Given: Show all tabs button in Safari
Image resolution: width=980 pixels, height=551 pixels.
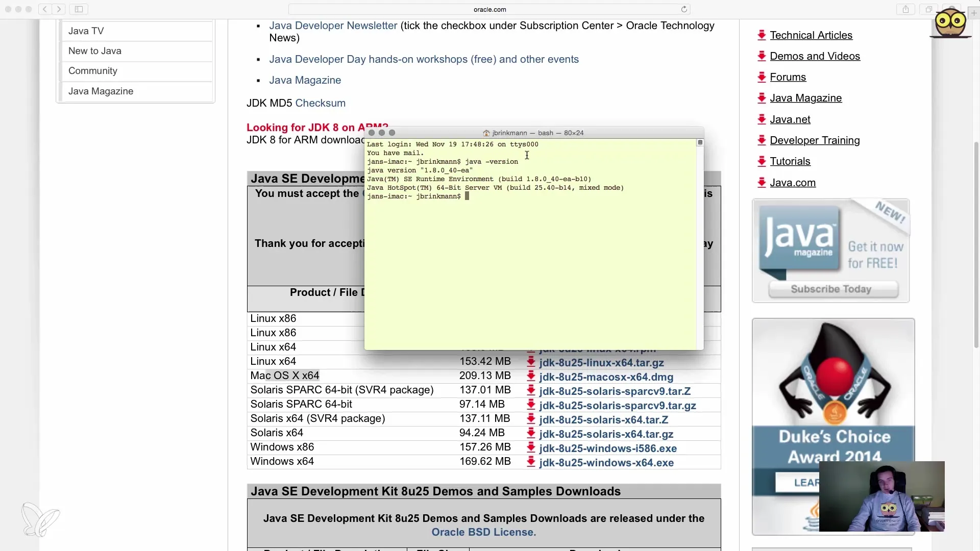Looking at the screenshot, I should 929,9.
